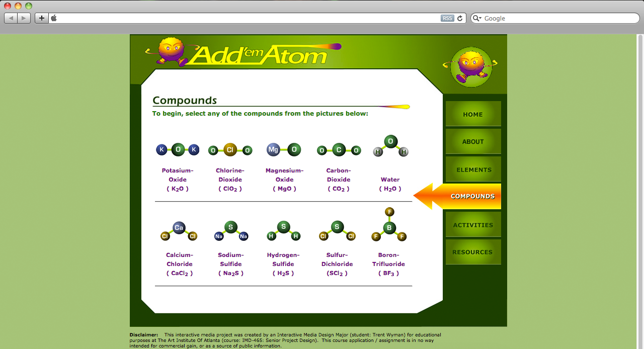Reload the page with refresh button
The image size is (644, 349).
(459, 18)
